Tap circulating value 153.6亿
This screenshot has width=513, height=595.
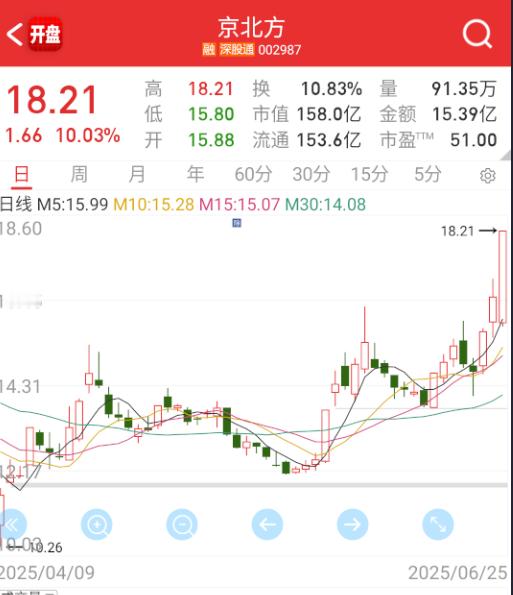(329, 140)
